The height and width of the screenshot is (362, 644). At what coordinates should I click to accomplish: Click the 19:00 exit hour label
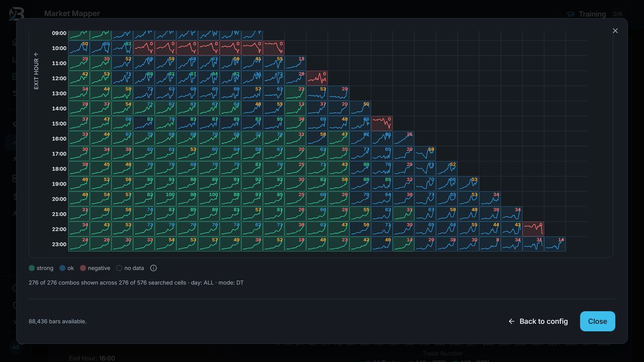tap(59, 184)
